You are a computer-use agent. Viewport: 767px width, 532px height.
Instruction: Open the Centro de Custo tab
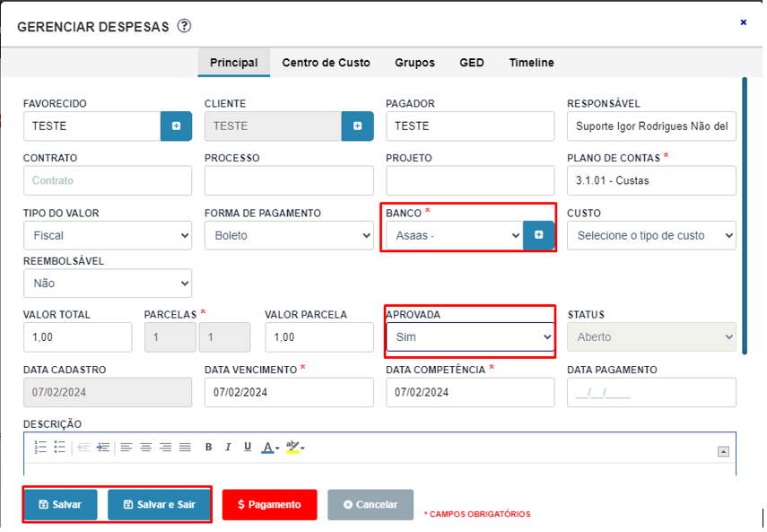pos(326,63)
